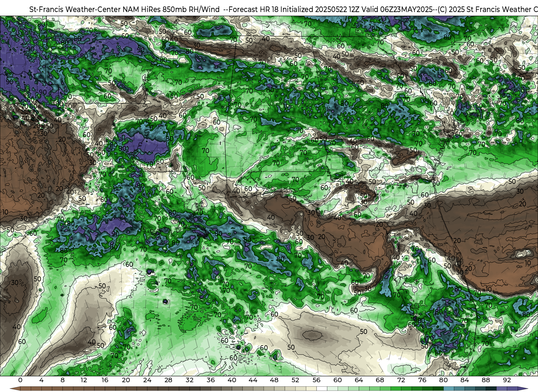This screenshot has width=538, height=392.
Task: Select the brown swatch below 0
Action: (25, 389)
